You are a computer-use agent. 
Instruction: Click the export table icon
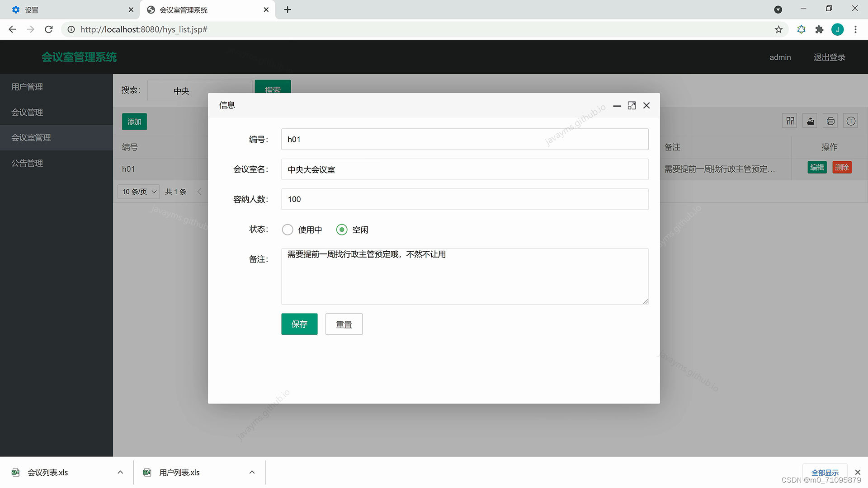pyautogui.click(x=810, y=121)
